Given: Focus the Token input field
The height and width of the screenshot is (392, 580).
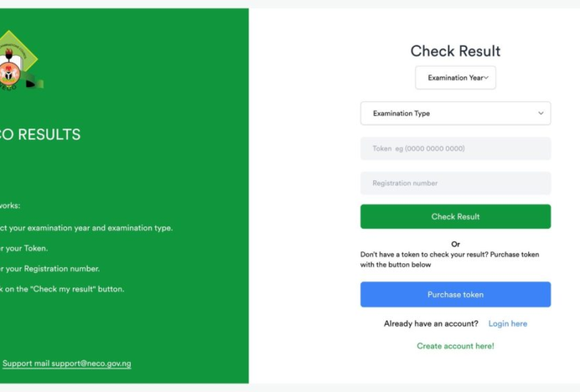Looking at the screenshot, I should pos(455,149).
